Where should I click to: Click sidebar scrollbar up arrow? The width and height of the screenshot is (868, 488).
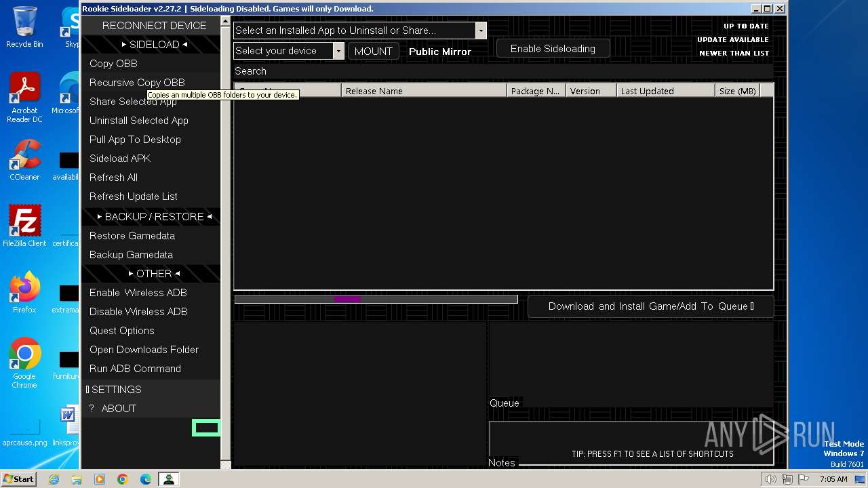click(226, 22)
